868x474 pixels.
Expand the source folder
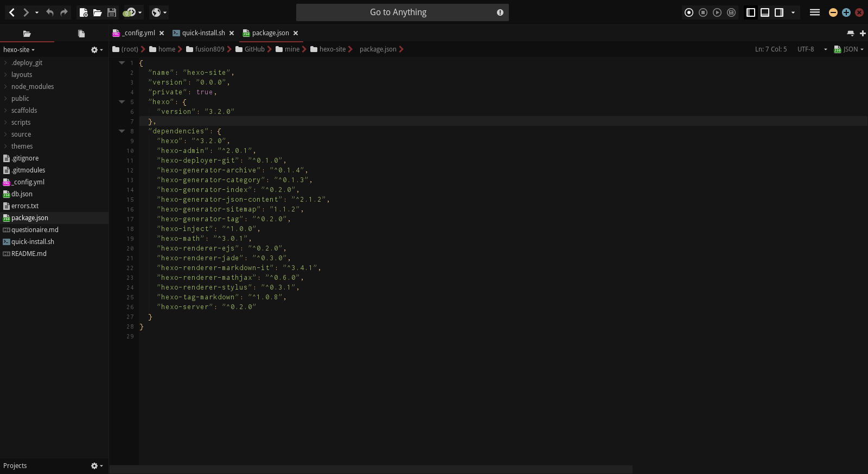click(x=5, y=134)
